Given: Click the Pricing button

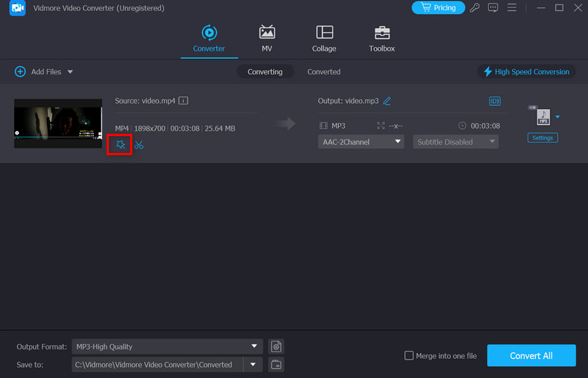Looking at the screenshot, I should pos(437,8).
